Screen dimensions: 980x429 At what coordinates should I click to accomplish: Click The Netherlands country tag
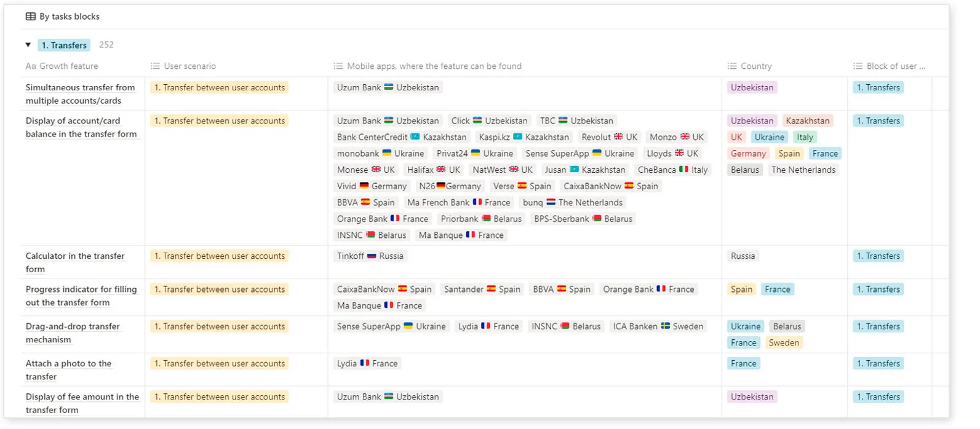click(x=803, y=170)
